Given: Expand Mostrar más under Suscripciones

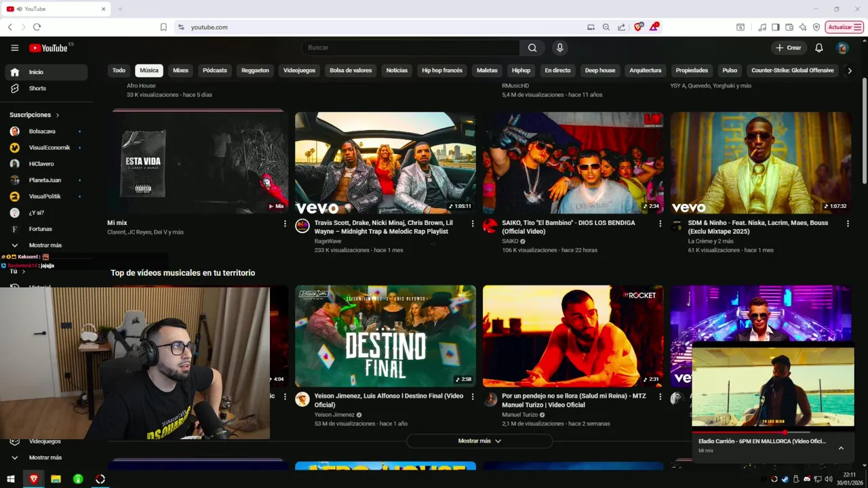Looking at the screenshot, I should tap(46, 245).
